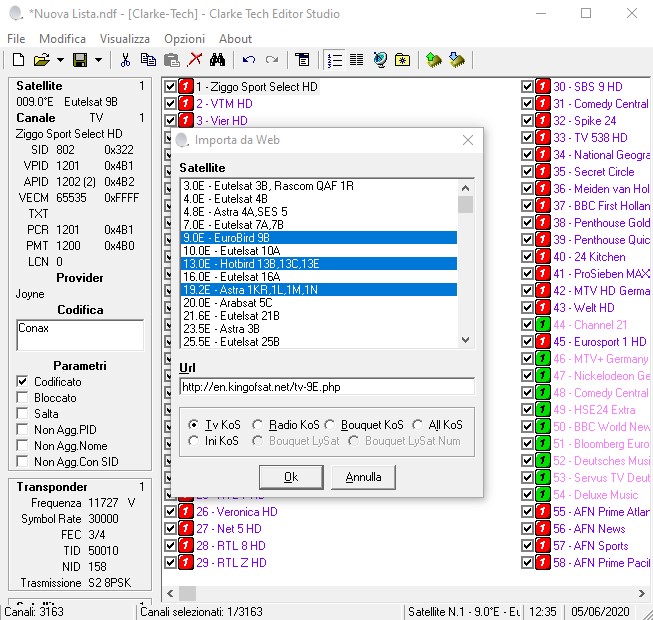Image resolution: width=653 pixels, height=620 pixels.
Task: Click the Conax entry in Codifica box
Action: tap(33, 328)
